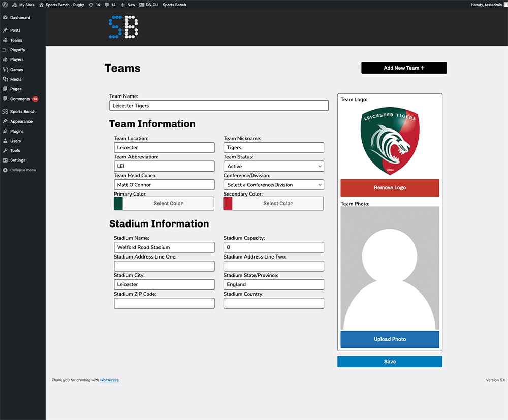Click Stadium Address Line One field

(164, 266)
